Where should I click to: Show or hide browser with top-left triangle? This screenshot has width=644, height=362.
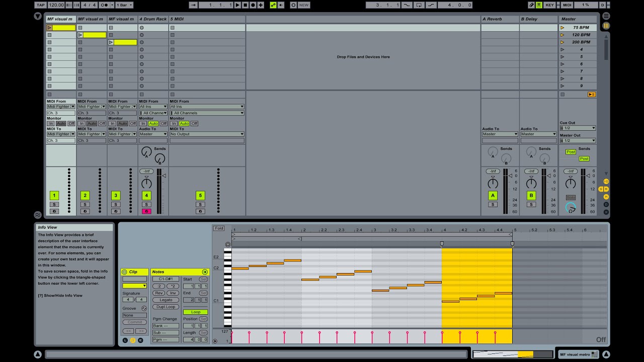38,16
